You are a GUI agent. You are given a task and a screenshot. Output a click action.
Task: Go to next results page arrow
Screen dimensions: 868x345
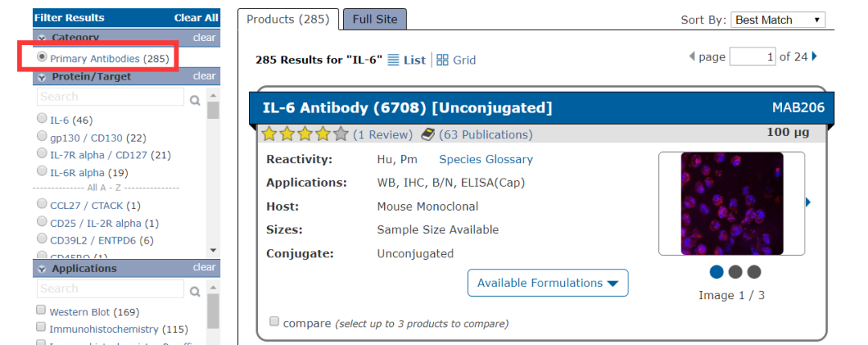[815, 56]
